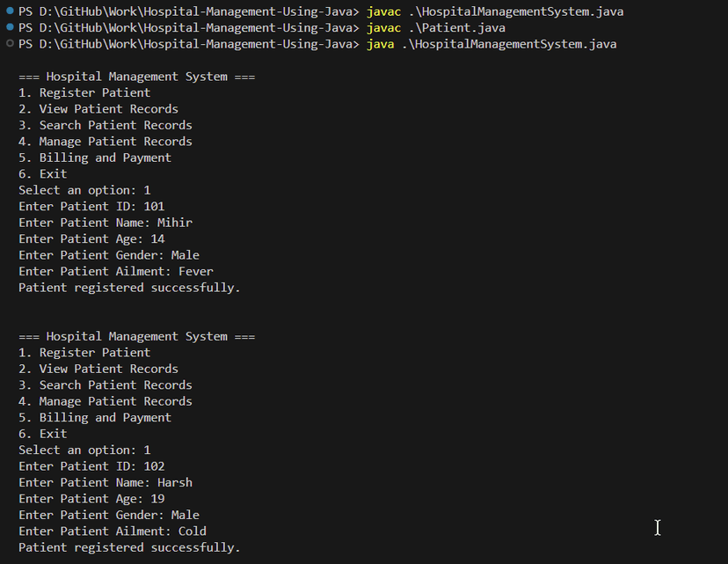The width and height of the screenshot is (728, 564).
Task: Click the Enter Patient ID: 102 line
Action: click(x=91, y=466)
